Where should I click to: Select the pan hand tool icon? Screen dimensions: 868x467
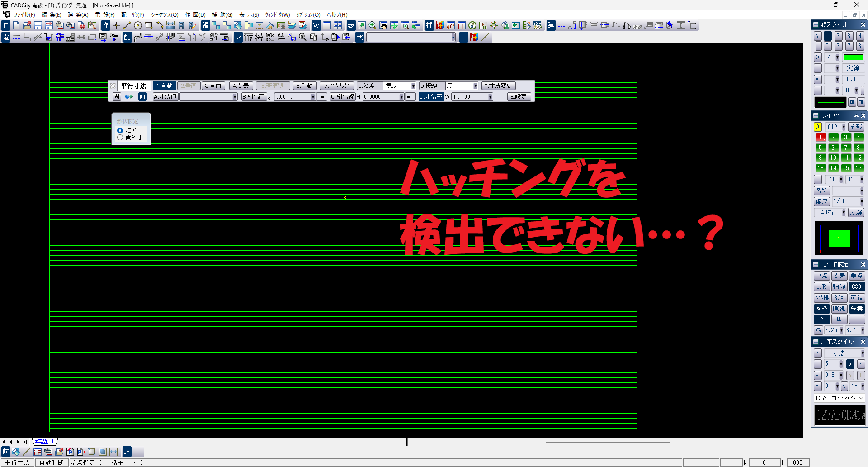[x=383, y=26]
